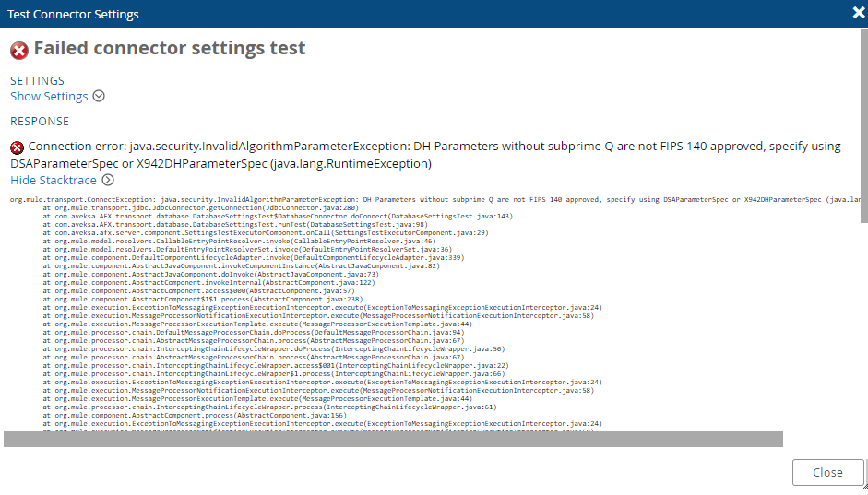Click the DatabaseSettingsTest.runTest stacktrace line
The width and height of the screenshot is (868, 495).
240,224
